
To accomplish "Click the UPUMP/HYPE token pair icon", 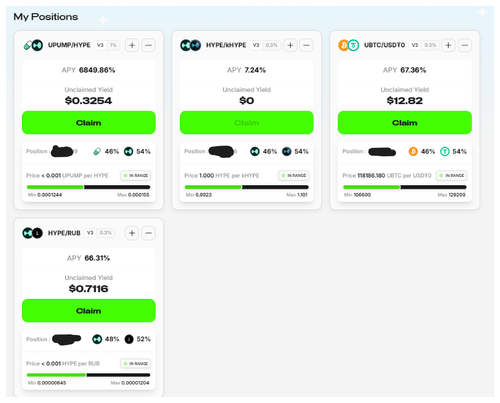I will coord(33,45).
